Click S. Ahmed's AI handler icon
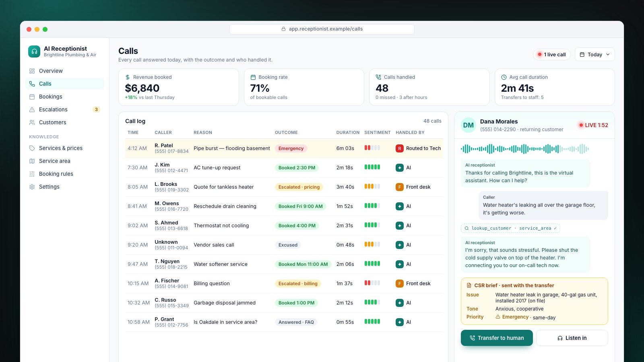The height and width of the screenshot is (362, 644). point(400,226)
